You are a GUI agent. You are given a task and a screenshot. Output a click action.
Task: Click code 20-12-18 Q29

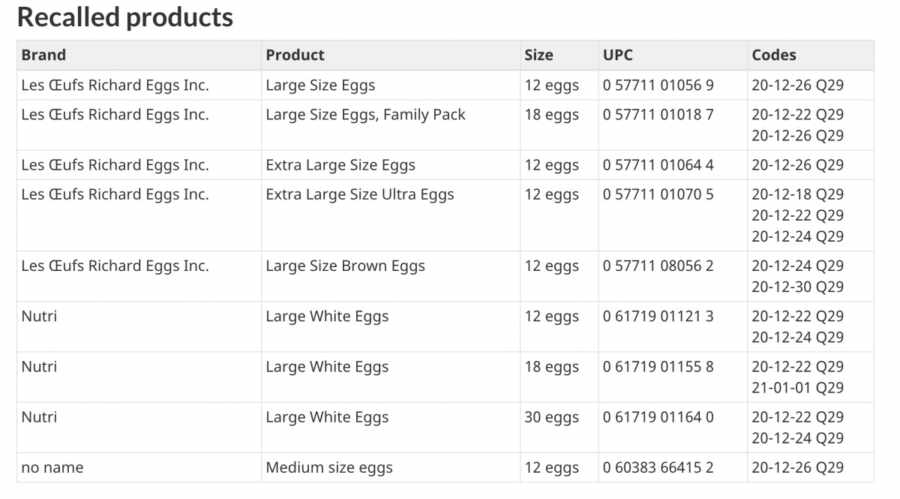pyautogui.click(x=797, y=194)
